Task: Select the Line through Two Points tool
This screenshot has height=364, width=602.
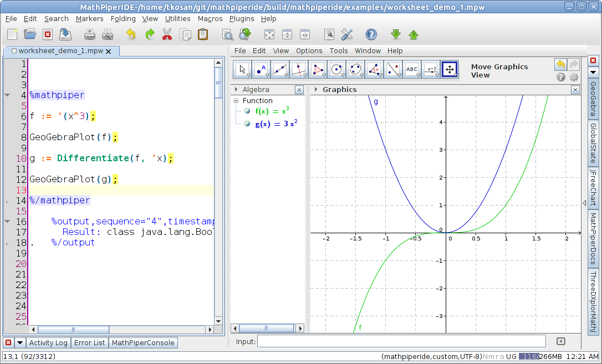Action: [x=280, y=69]
